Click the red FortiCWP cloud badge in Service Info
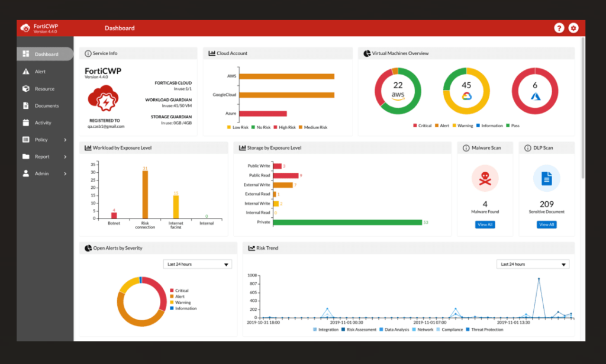This screenshot has height=364, width=606. point(103,98)
